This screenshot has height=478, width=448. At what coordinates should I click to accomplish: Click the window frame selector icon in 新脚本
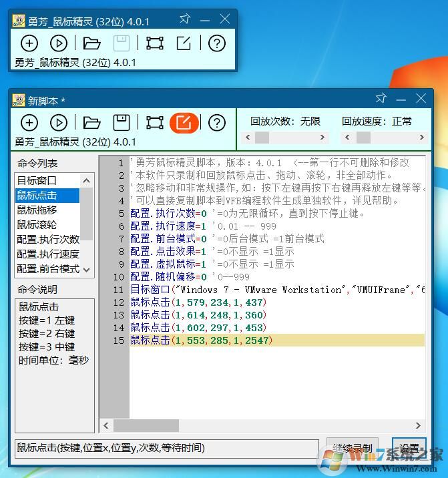click(155, 123)
